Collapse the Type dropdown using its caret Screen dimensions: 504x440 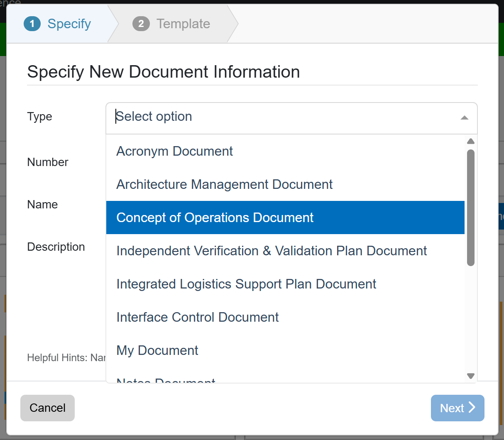465,118
